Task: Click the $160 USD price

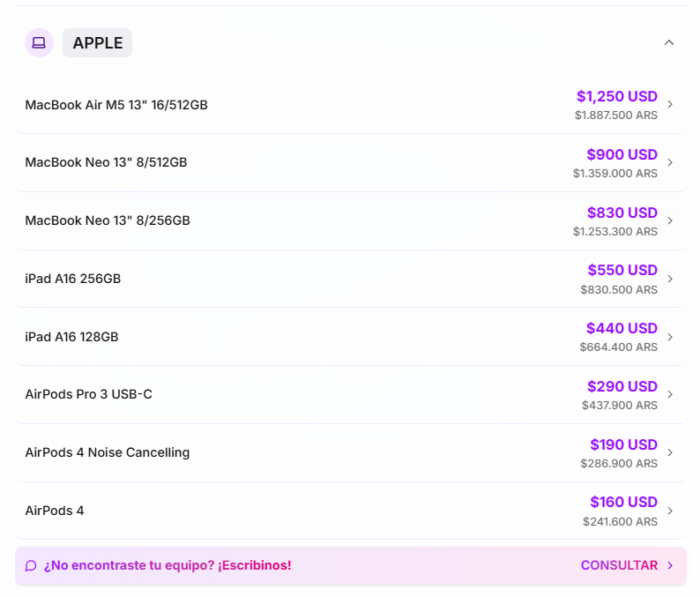Action: click(x=623, y=502)
